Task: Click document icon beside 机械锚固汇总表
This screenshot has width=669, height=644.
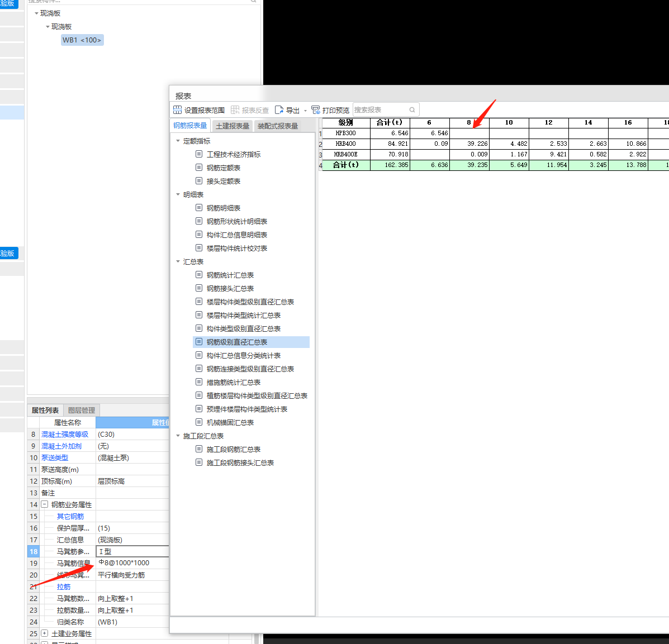Action: coord(199,422)
